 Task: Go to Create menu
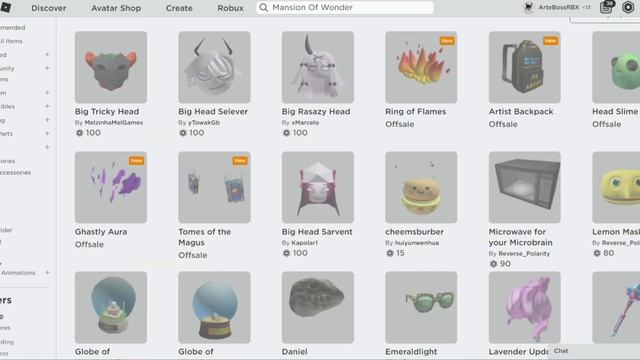point(179,8)
